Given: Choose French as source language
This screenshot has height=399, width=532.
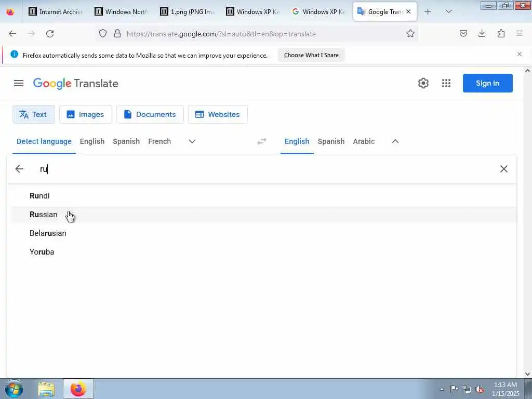Looking at the screenshot, I should pos(159,141).
